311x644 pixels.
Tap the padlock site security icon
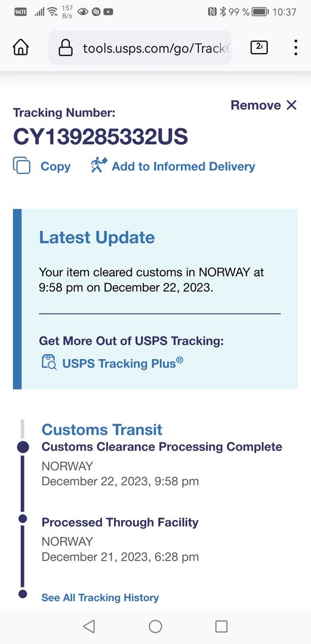pyautogui.click(x=66, y=48)
